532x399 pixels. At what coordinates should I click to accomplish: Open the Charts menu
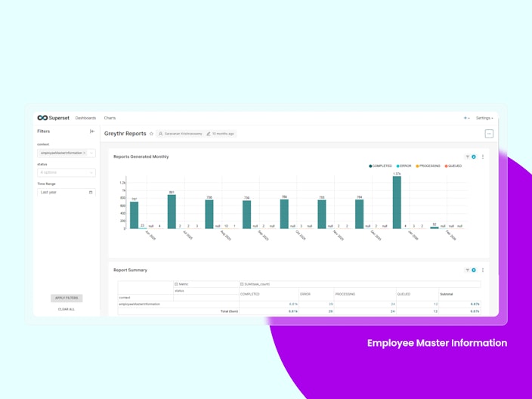pyautogui.click(x=110, y=118)
